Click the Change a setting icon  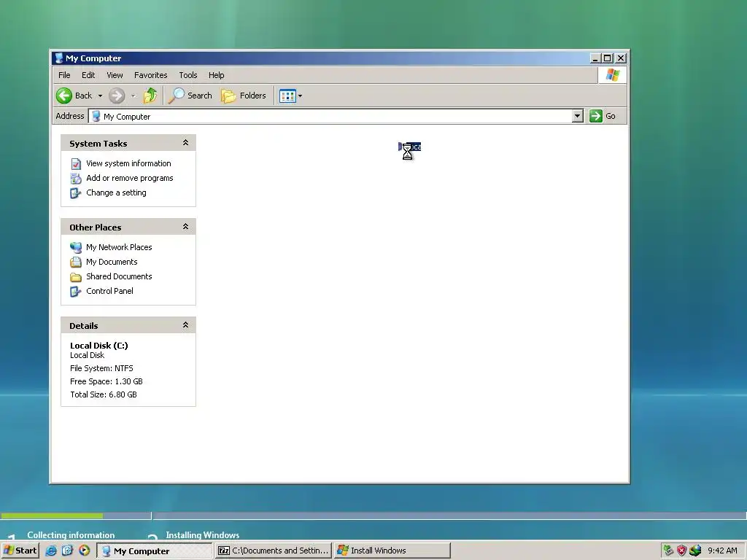[76, 192]
